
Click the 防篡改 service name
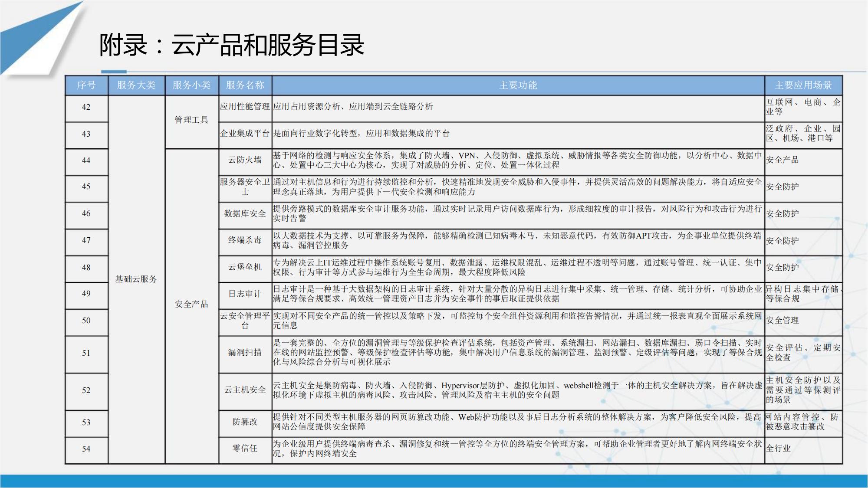tap(245, 422)
